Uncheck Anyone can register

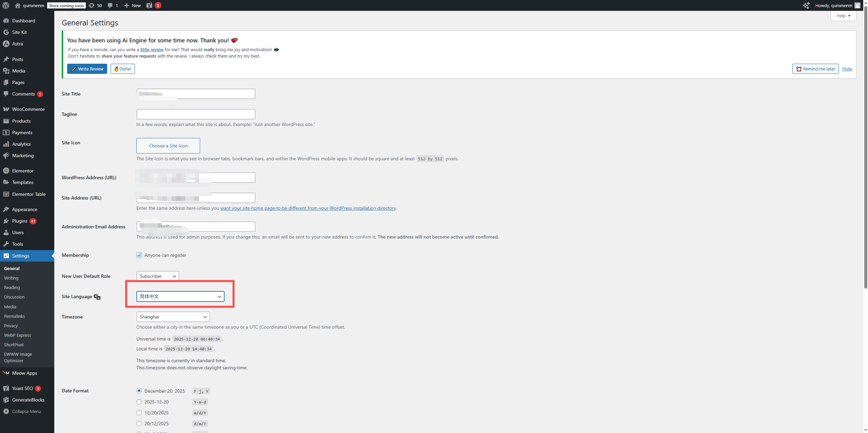pyautogui.click(x=139, y=255)
